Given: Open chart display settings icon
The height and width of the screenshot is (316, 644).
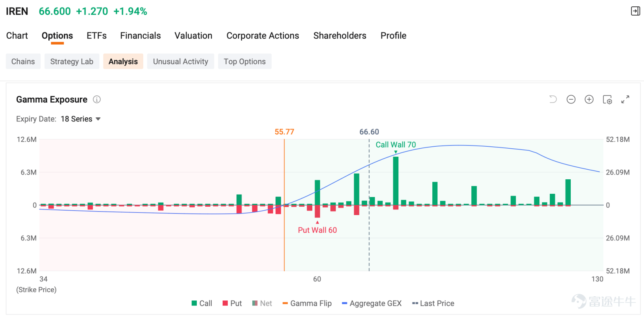Looking at the screenshot, I should point(607,99).
